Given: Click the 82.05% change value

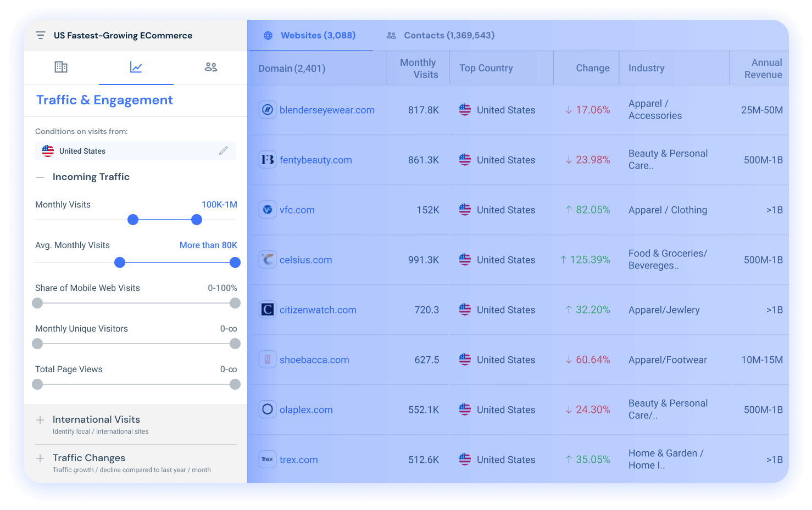Looking at the screenshot, I should [x=593, y=210].
